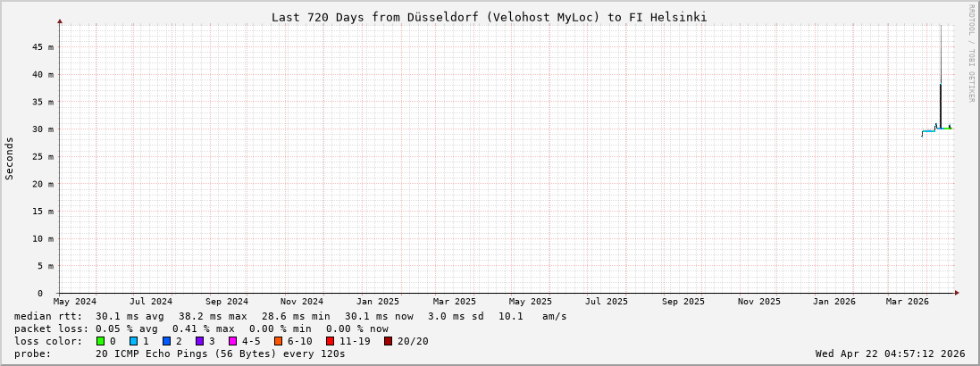The image size is (980, 366).
Task: Click the RRDTOOL / TOBI OETIKER watermark
Action: click(972, 54)
